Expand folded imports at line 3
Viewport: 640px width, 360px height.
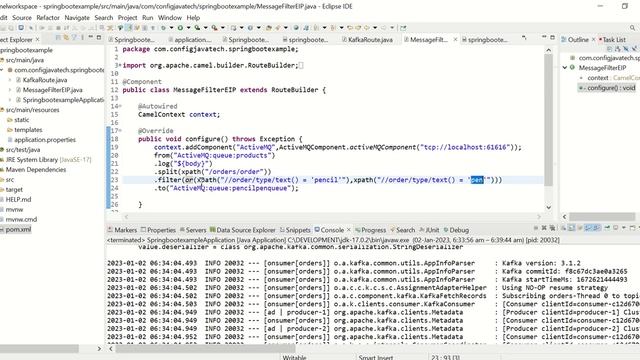119,65
